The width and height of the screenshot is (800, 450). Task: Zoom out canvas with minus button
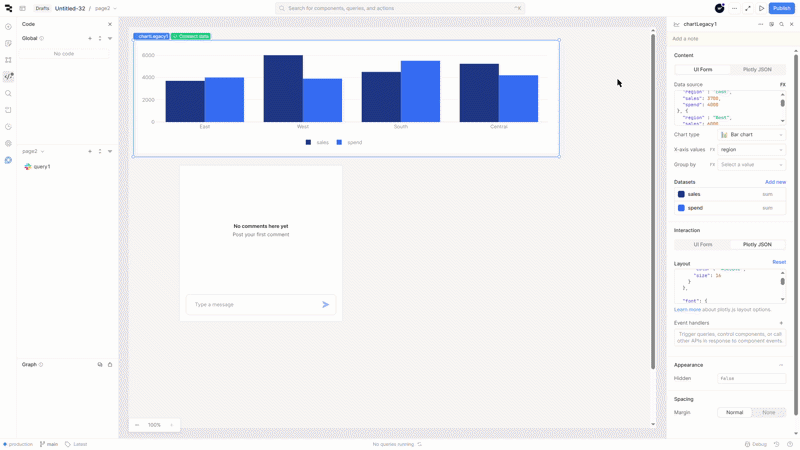[x=137, y=425]
